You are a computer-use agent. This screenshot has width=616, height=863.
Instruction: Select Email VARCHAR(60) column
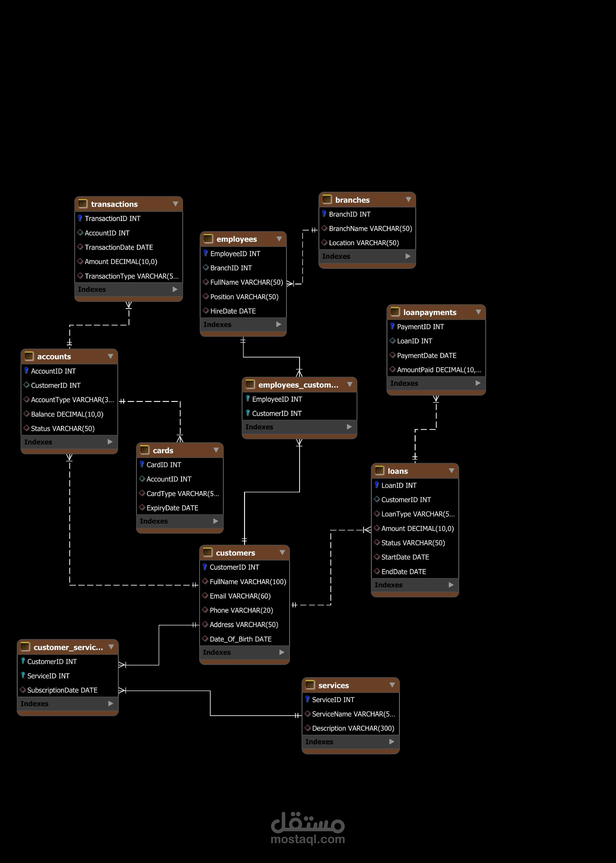245,596
